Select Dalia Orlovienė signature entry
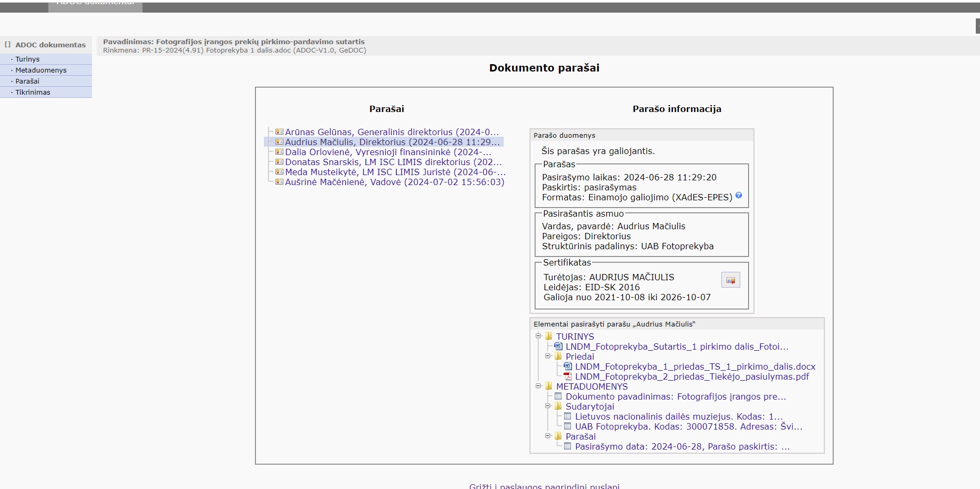This screenshot has width=980, height=489. 388,152
